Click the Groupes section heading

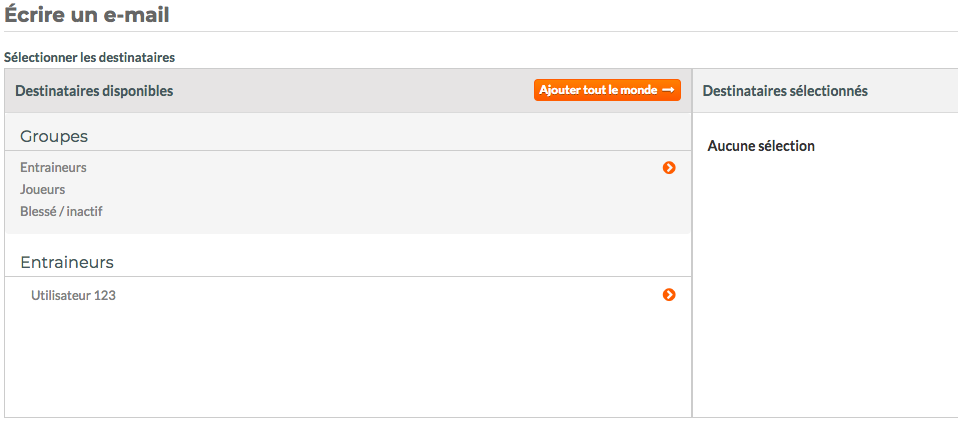click(x=54, y=137)
